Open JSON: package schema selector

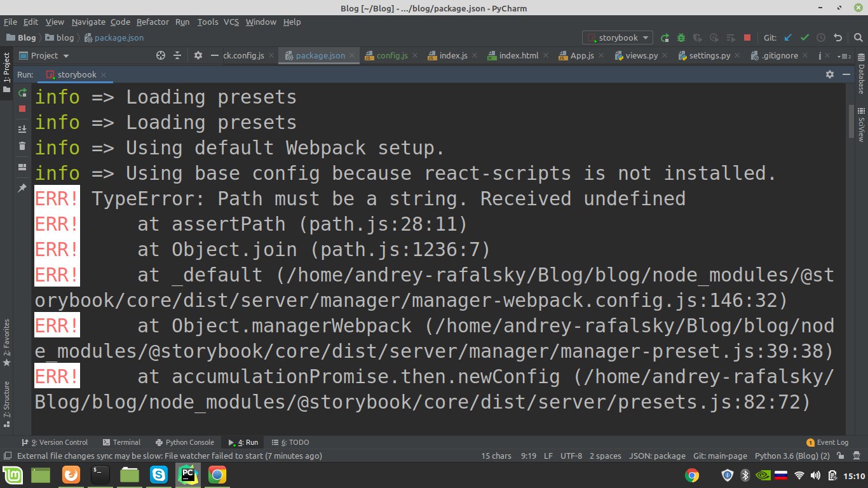[x=657, y=456]
